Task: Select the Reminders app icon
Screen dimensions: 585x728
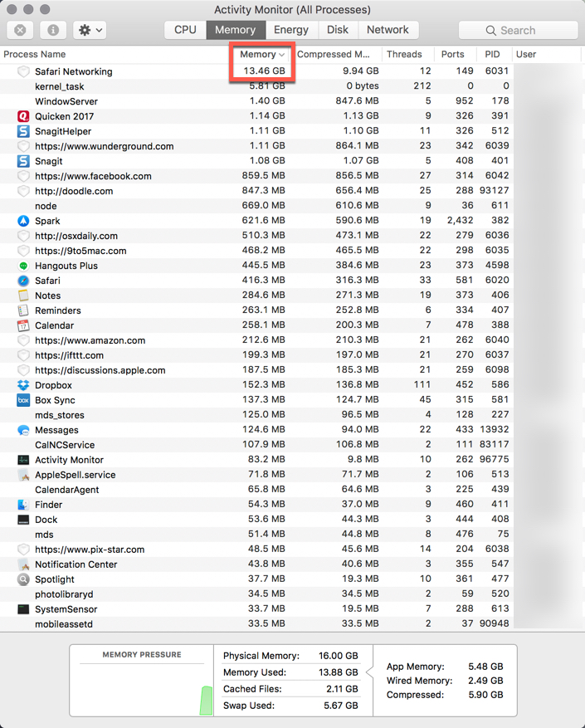Action: (23, 310)
